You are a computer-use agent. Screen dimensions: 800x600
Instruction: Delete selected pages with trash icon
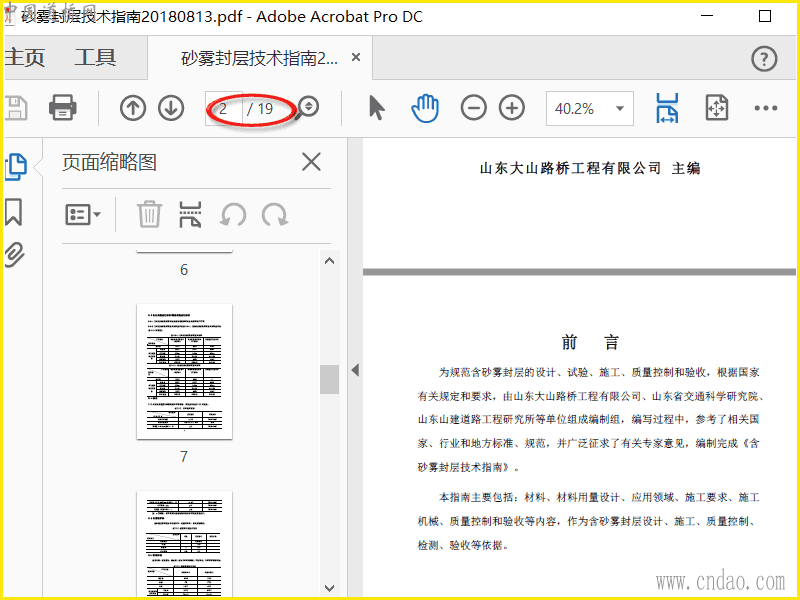click(149, 214)
